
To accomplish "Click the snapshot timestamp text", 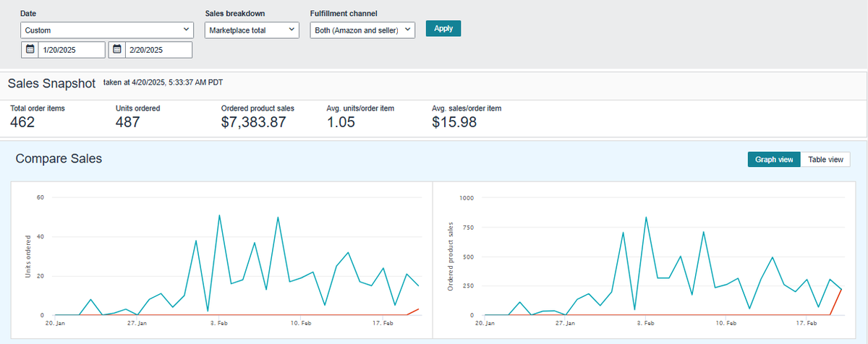I will pos(163,82).
